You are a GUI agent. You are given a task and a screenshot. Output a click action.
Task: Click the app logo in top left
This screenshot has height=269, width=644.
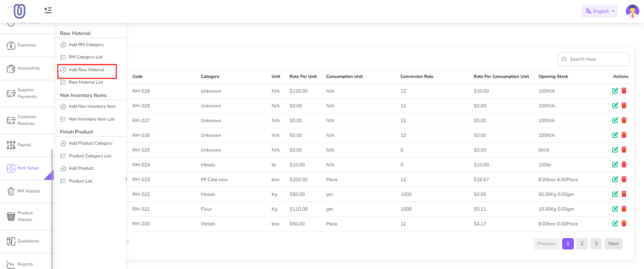pos(19,11)
